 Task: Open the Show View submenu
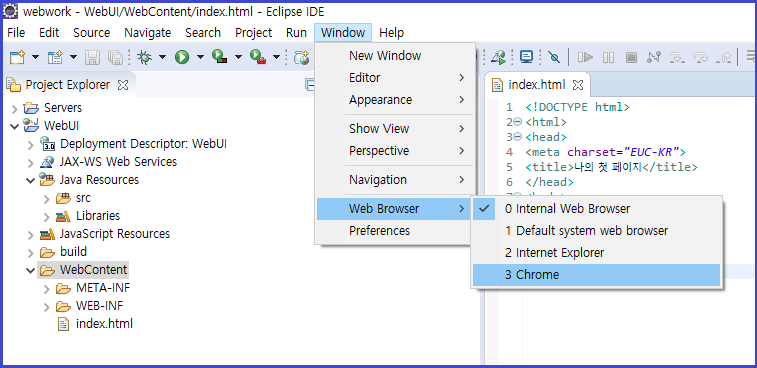pos(394,128)
